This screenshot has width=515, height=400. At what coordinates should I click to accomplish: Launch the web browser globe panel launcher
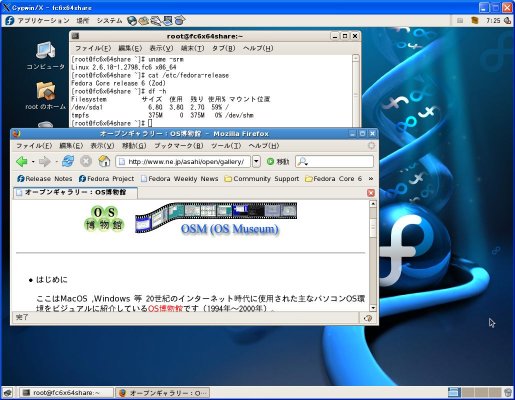(x=132, y=21)
